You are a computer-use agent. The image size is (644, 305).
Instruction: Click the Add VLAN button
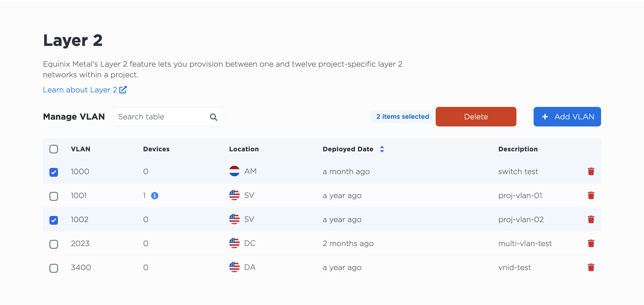coord(567,117)
